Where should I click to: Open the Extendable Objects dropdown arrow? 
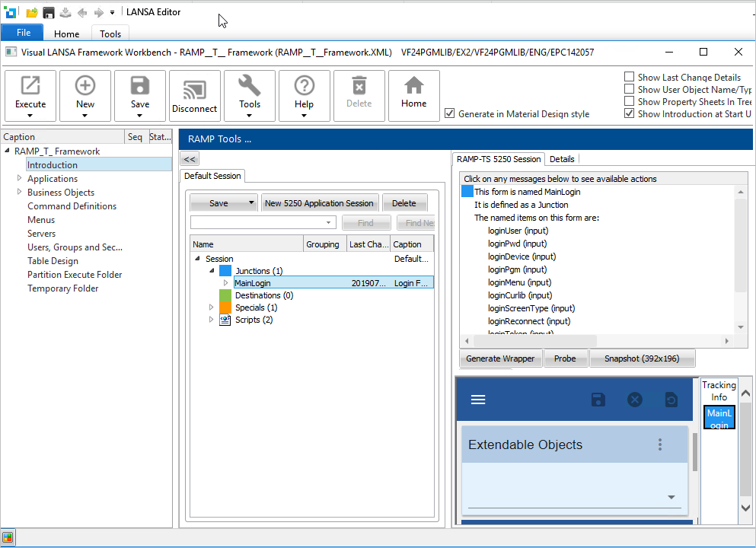pos(671,497)
